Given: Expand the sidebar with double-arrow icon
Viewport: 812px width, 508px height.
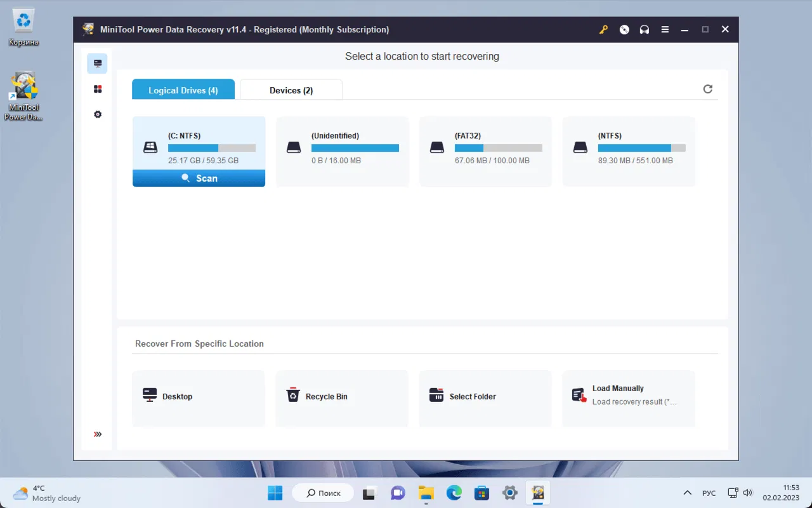Looking at the screenshot, I should pyautogui.click(x=98, y=434).
